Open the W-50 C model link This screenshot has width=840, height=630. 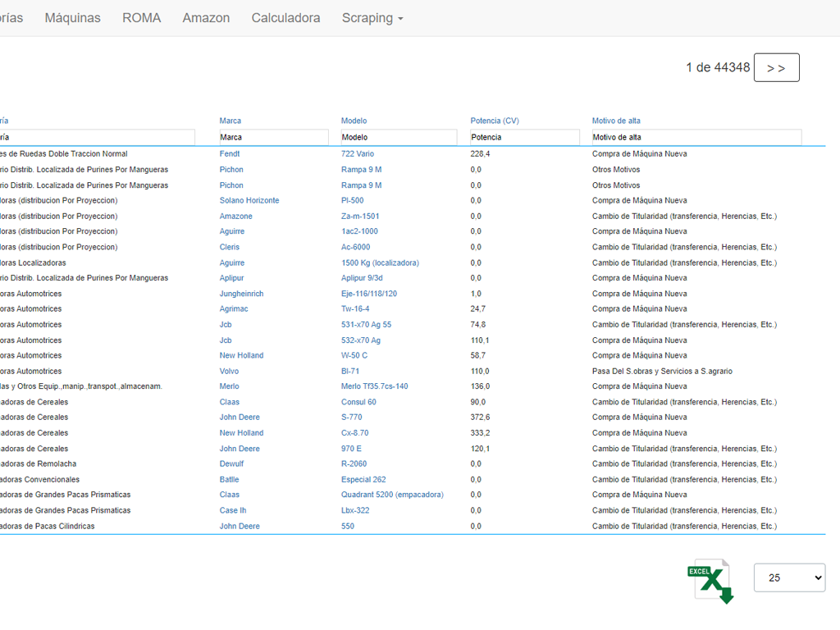tap(354, 355)
